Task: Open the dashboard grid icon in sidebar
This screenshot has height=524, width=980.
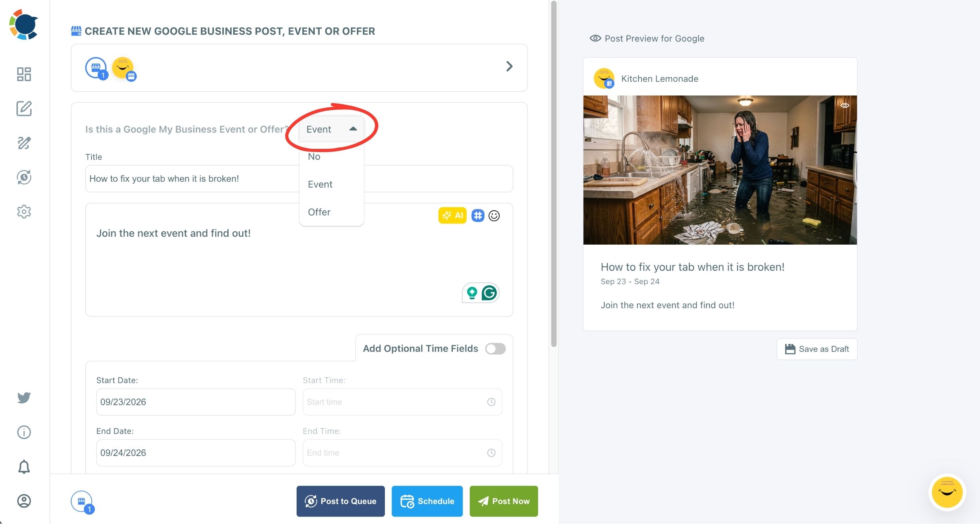Action: [x=24, y=74]
